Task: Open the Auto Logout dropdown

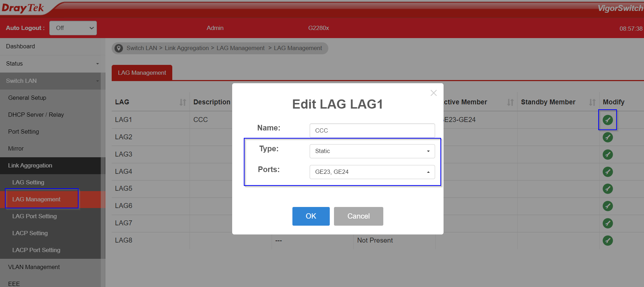Action: click(73, 28)
